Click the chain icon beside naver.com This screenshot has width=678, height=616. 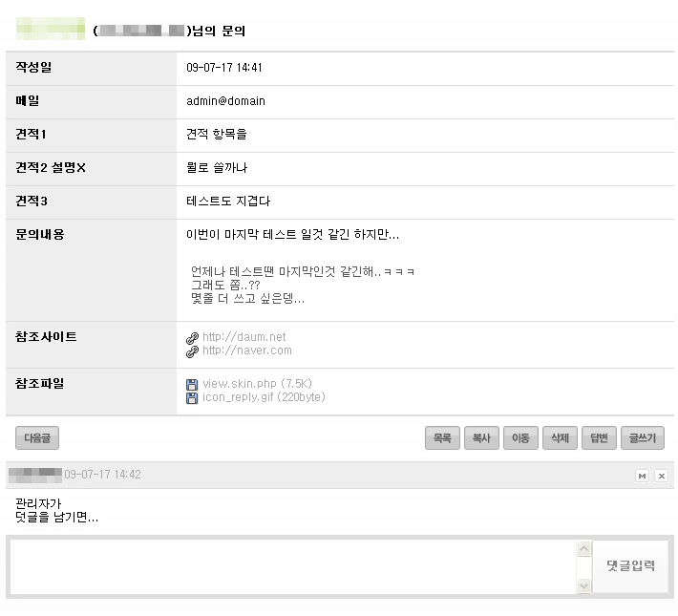192,350
